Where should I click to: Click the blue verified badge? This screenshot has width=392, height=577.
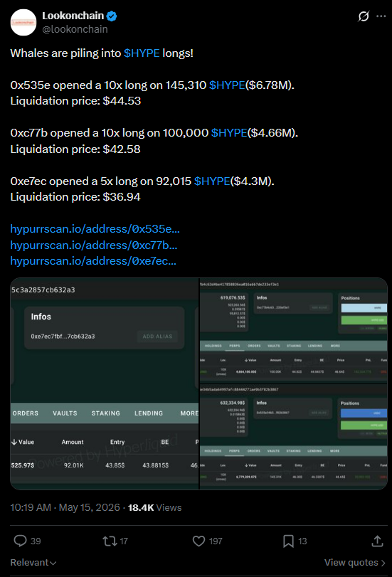pos(112,16)
